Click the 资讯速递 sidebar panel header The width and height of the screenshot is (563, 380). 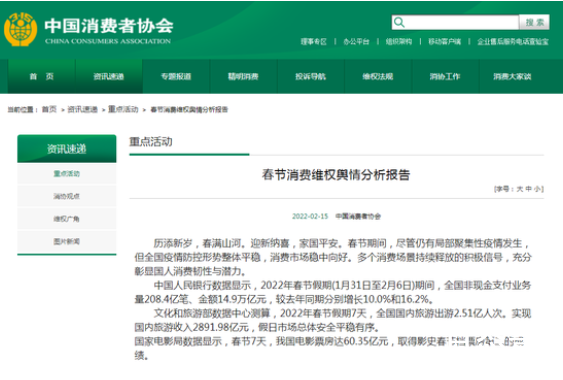click(x=67, y=148)
